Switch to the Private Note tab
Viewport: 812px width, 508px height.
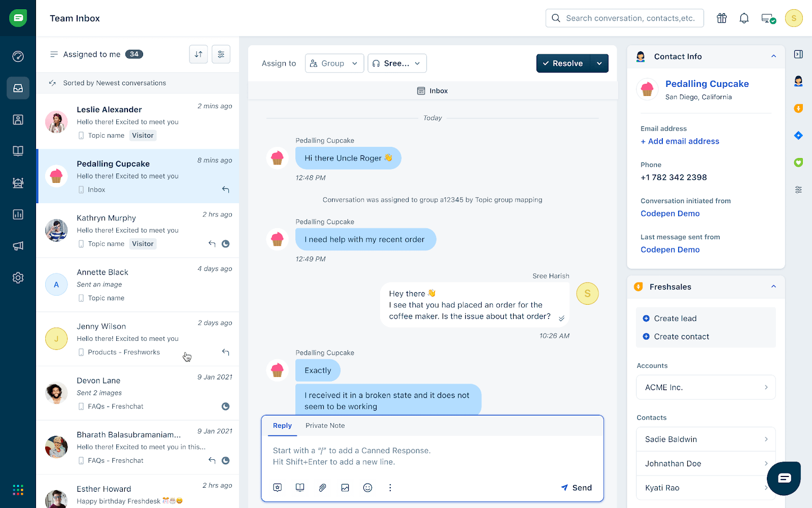coord(325,426)
